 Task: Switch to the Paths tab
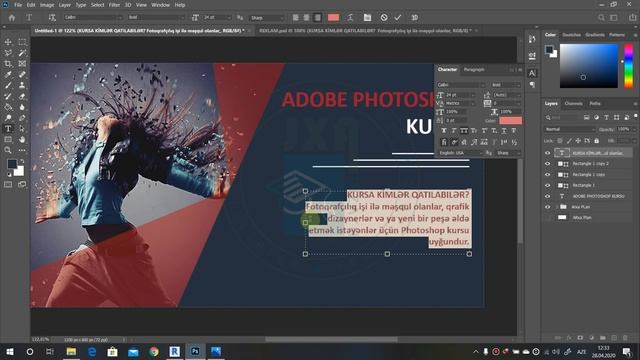(595, 104)
